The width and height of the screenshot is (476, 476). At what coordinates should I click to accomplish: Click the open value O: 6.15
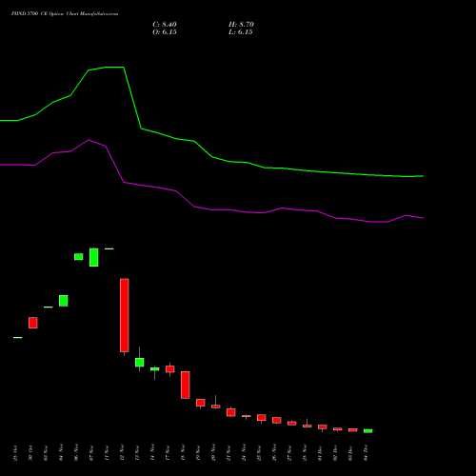point(165,32)
